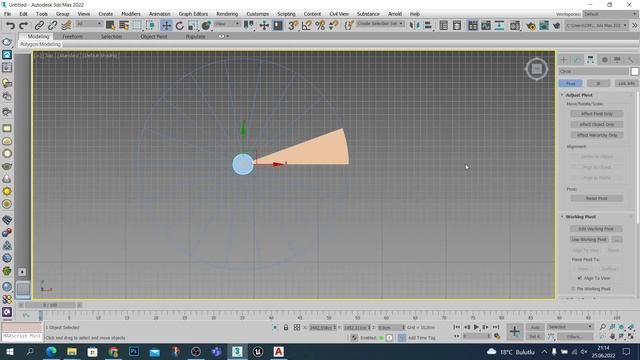This screenshot has width=640, height=360.
Task: Click the ViewCube in the viewport
Action: 536,69
